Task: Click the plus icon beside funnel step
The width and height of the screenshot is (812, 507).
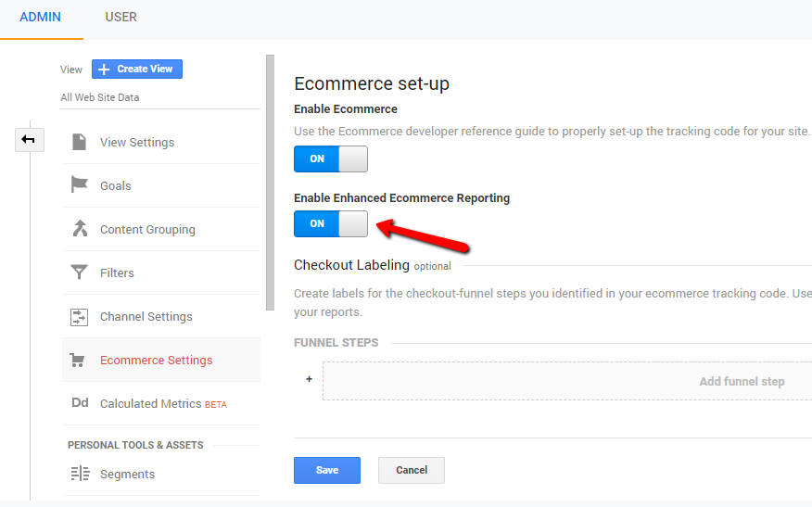Action: [x=310, y=379]
